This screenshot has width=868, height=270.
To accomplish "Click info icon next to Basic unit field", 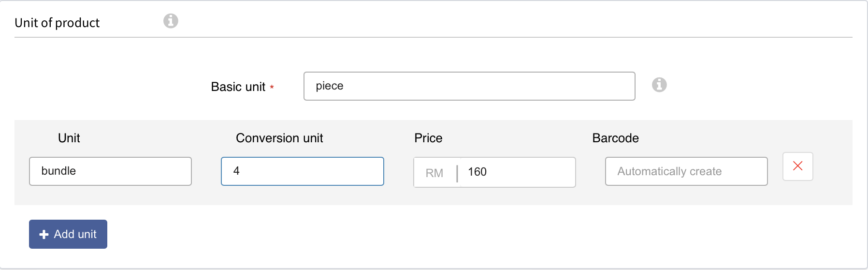I will [x=659, y=85].
